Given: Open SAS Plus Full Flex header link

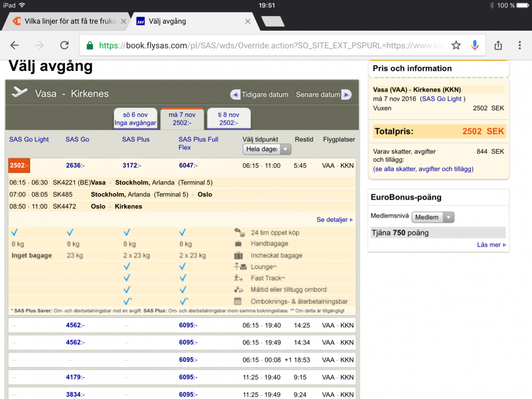Looking at the screenshot, I should click(x=199, y=144).
